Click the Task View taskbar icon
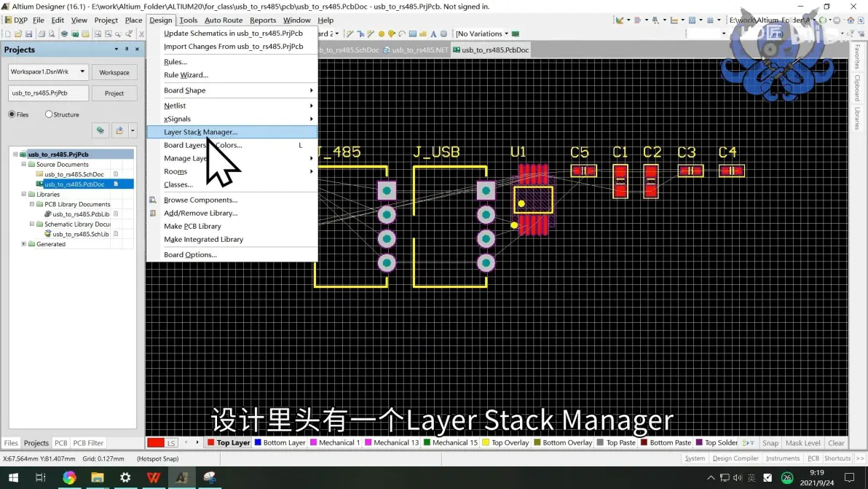This screenshot has width=868, height=489. coord(40,477)
